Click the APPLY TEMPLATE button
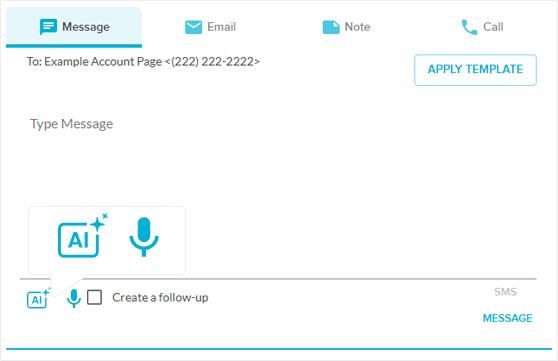The image size is (558, 361). [475, 70]
